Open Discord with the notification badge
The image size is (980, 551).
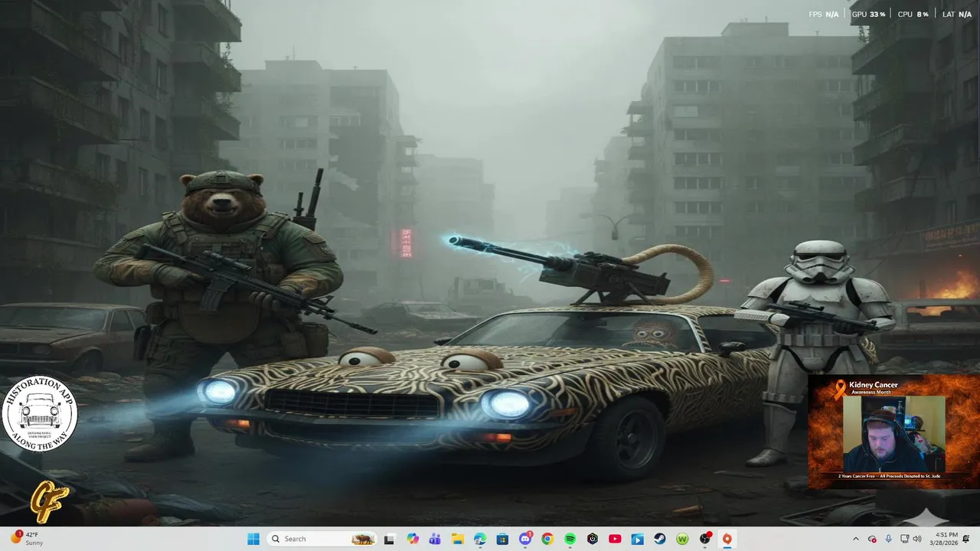525,539
